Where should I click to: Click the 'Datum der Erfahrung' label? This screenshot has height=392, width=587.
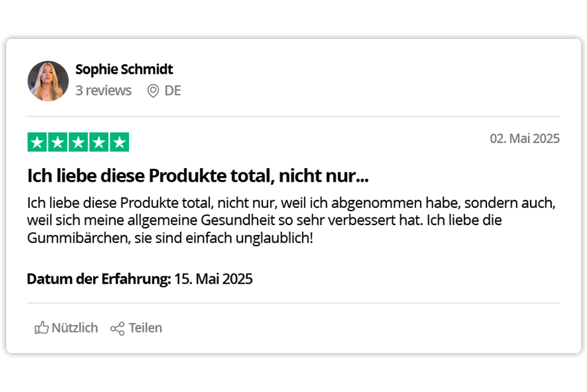99,279
